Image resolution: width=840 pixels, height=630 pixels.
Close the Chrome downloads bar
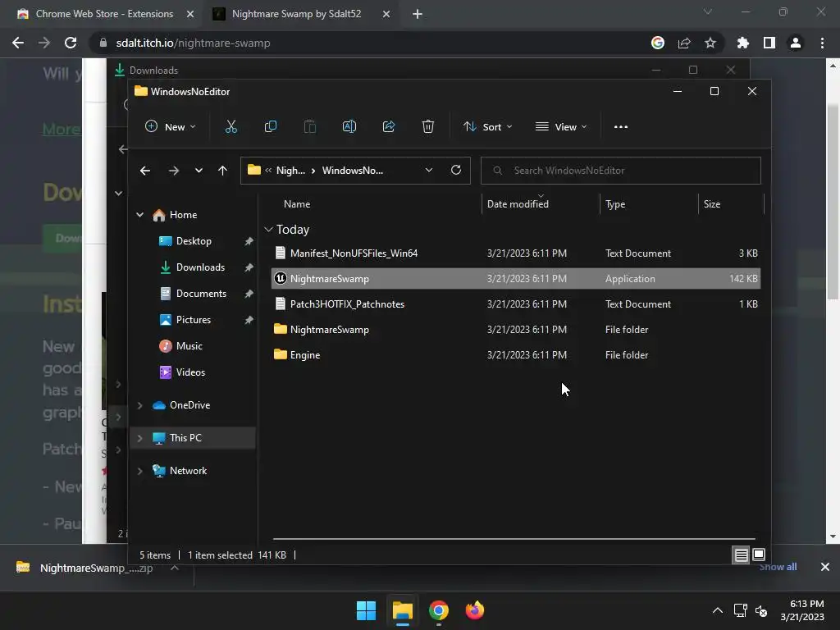825,567
